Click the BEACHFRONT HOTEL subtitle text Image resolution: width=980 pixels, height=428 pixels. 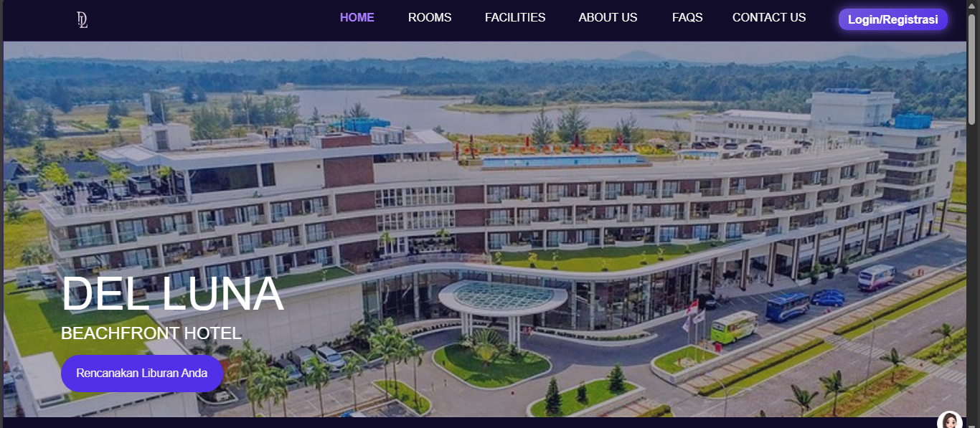point(151,333)
